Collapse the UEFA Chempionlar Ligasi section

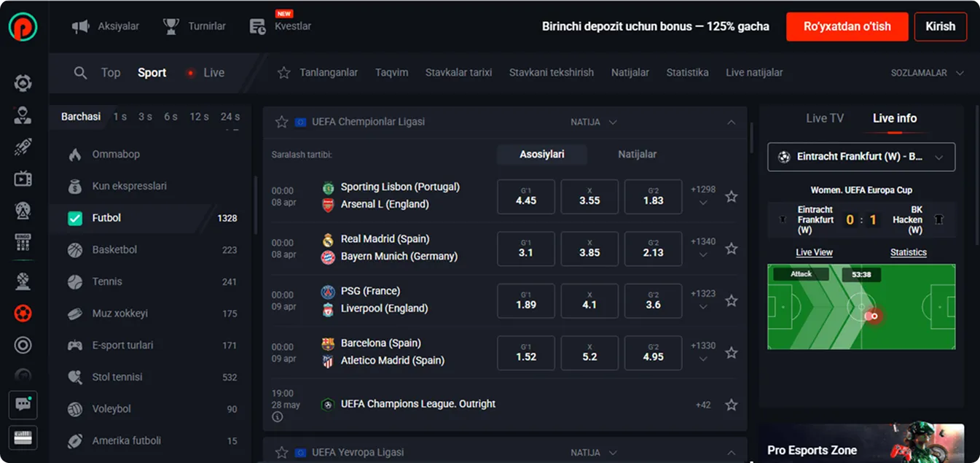point(732,122)
